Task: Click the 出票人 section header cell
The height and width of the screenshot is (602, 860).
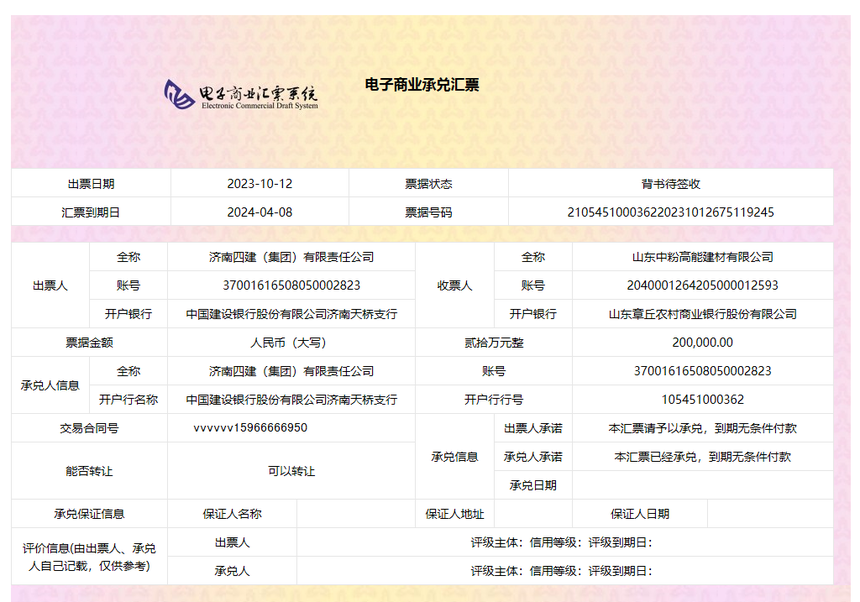Action: [50, 285]
